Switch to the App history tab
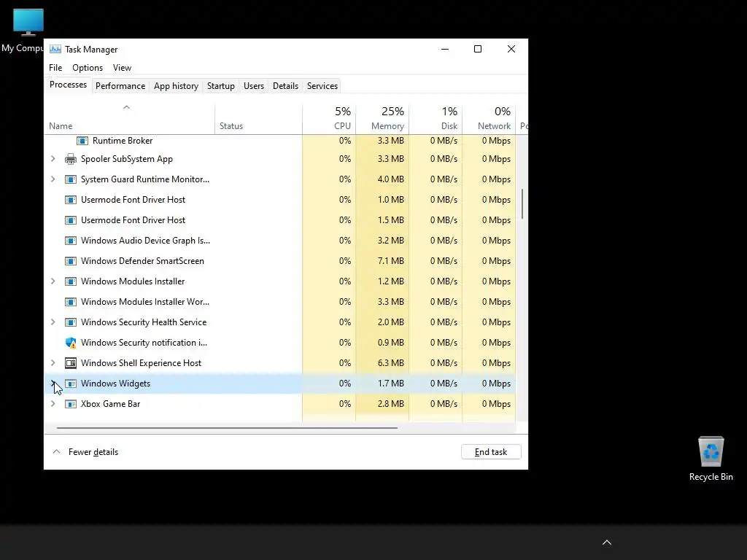Image resolution: width=747 pixels, height=560 pixels. click(176, 86)
